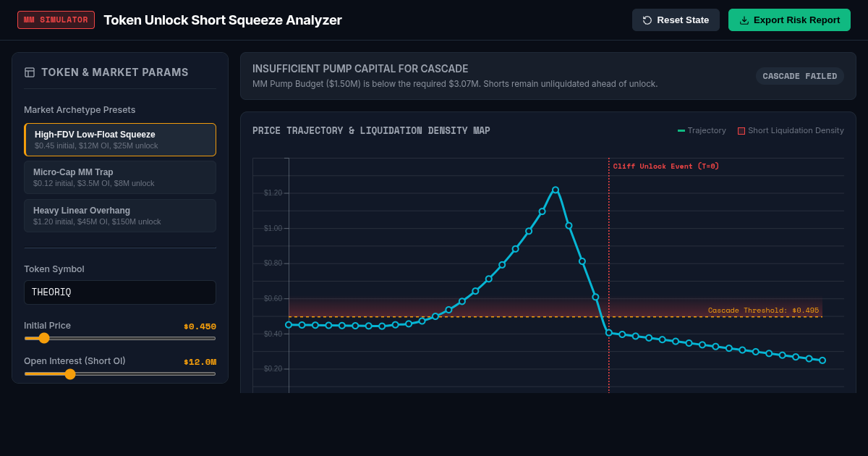Screen dimensions: 868x456
Task: Click the Price Trajectory & Liquidation Density Map title
Action: tap(371, 131)
